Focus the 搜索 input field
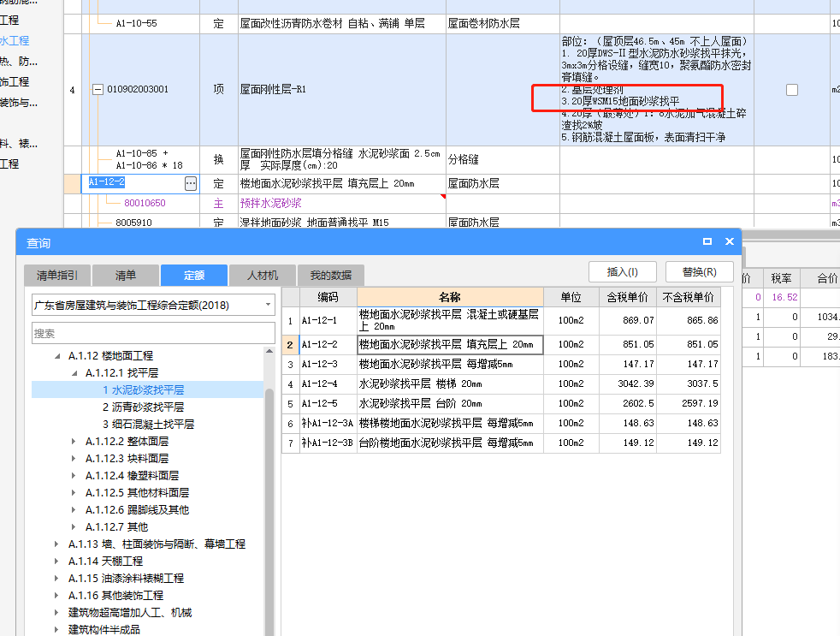Image resolution: width=840 pixels, height=636 pixels. [153, 334]
